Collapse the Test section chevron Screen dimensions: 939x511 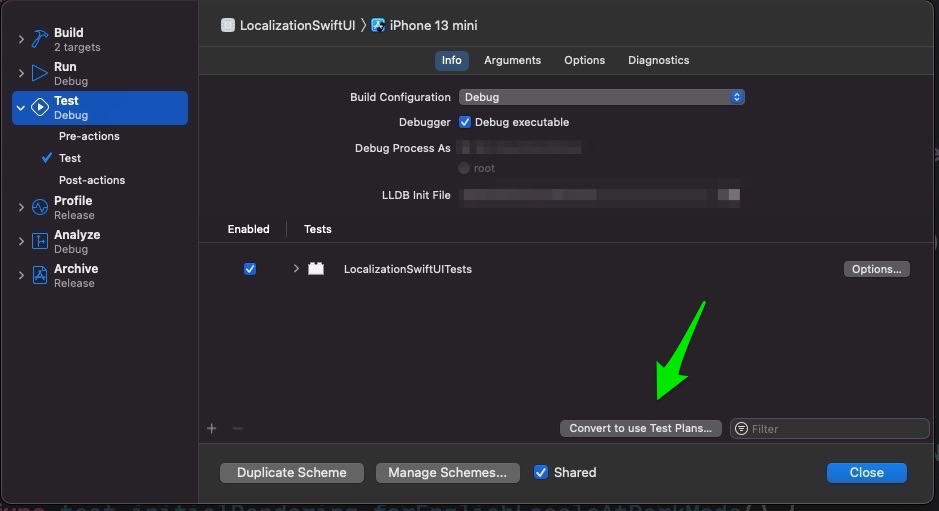(21, 108)
